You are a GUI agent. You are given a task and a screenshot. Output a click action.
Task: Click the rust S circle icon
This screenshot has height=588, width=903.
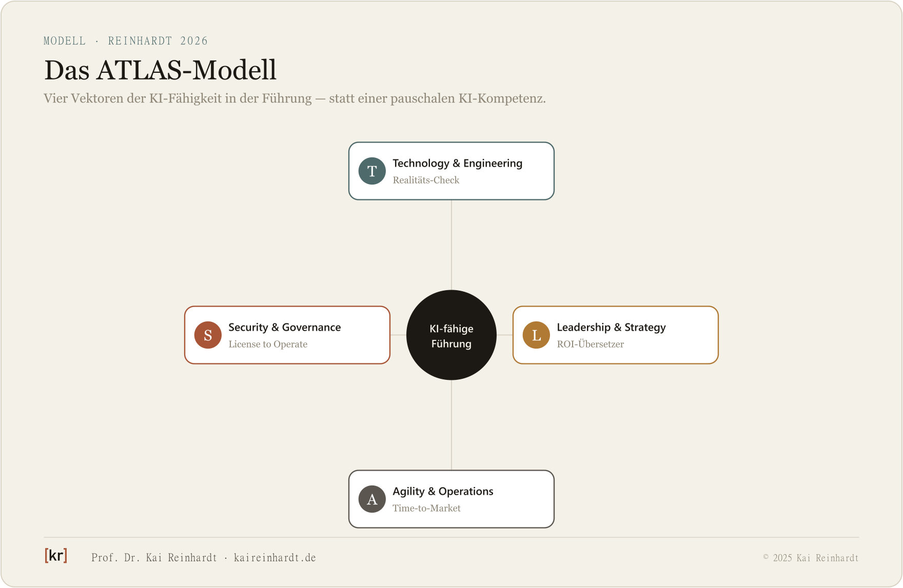pyautogui.click(x=208, y=335)
